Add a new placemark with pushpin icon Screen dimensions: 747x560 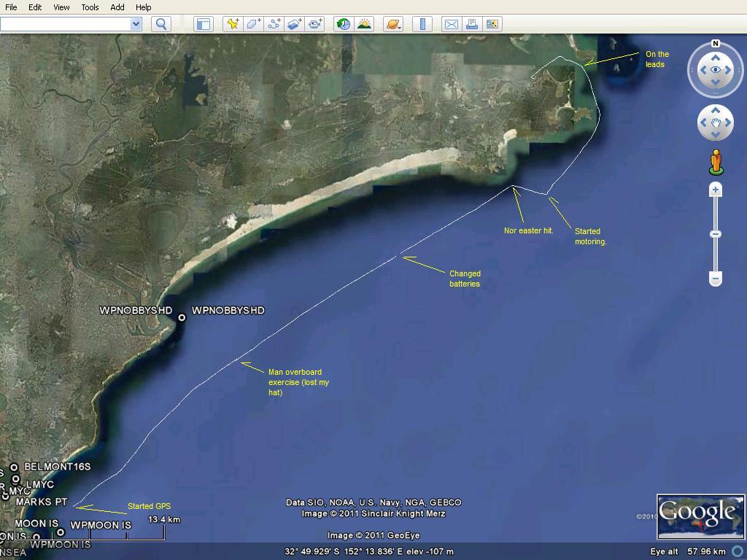tap(233, 24)
